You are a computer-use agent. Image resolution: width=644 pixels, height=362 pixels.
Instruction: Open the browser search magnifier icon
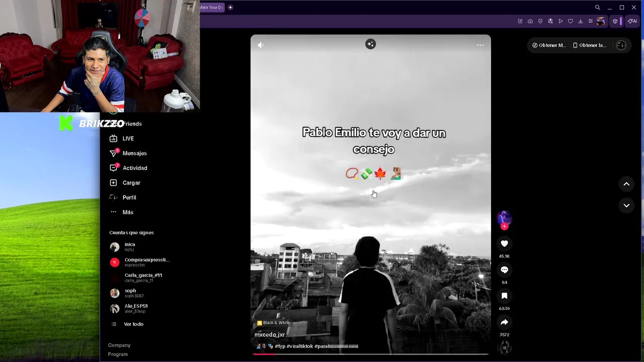coord(598,8)
